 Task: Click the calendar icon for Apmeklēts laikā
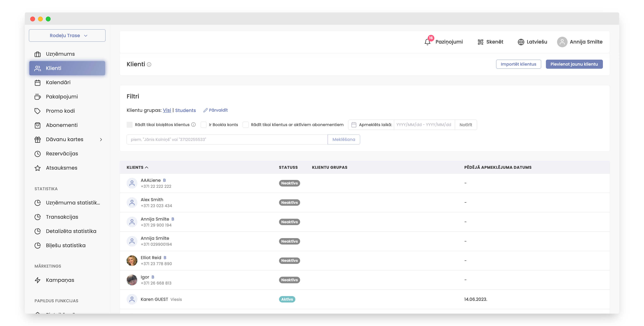click(x=354, y=125)
